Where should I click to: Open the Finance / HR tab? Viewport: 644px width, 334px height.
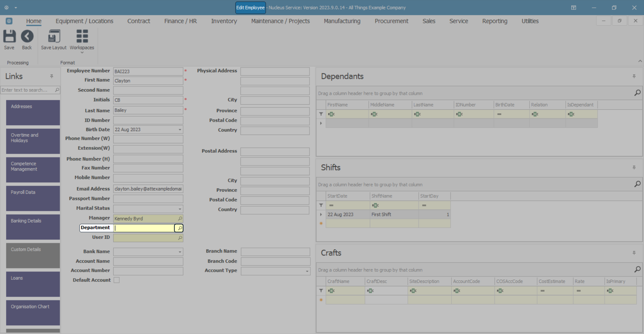tap(180, 21)
